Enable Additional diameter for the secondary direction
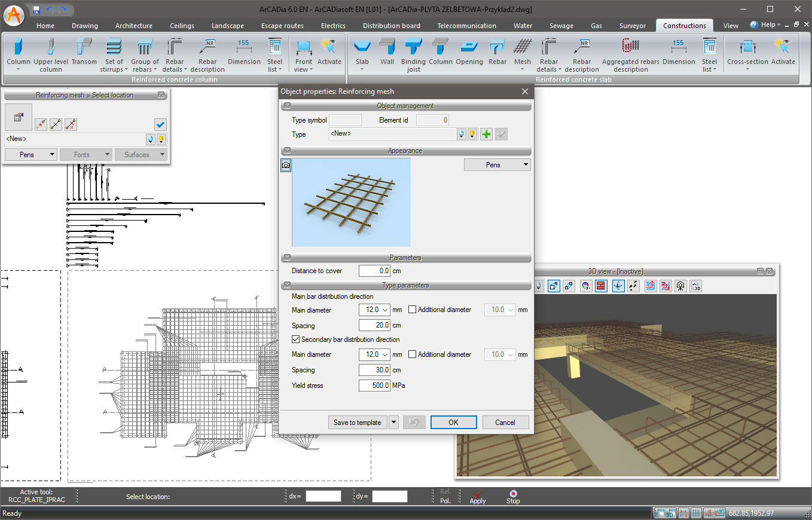This screenshot has height=520, width=812. pyautogui.click(x=412, y=354)
